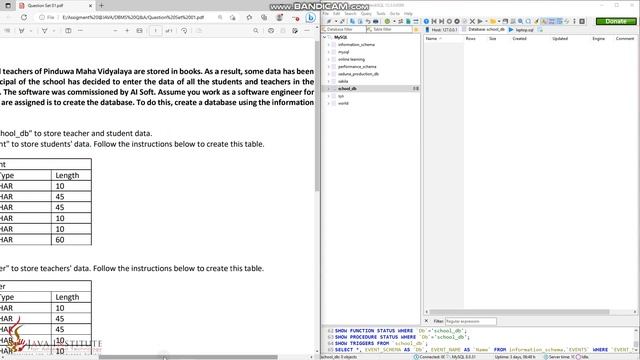Expand the sys database node
This screenshot has width=640, height=360.
click(x=329, y=96)
